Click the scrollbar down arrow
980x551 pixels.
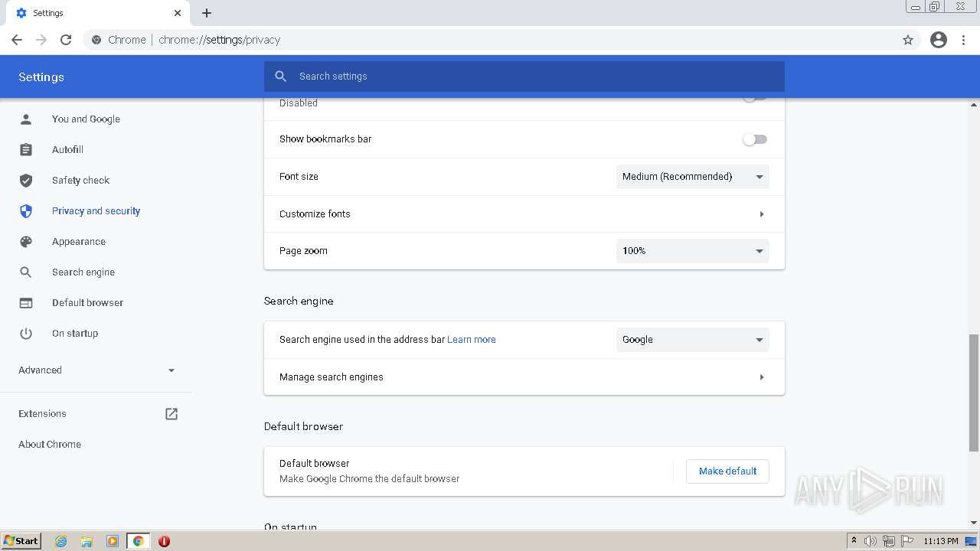point(974,523)
